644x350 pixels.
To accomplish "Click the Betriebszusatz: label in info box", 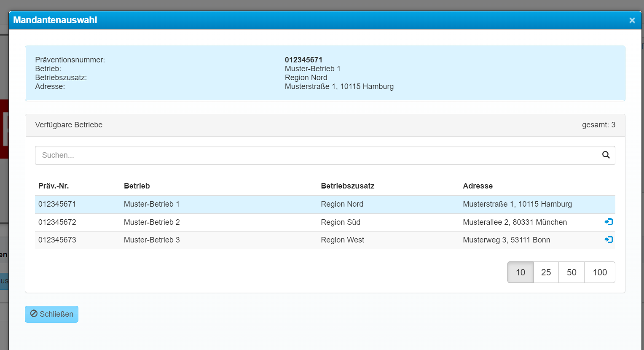I will [x=61, y=78].
